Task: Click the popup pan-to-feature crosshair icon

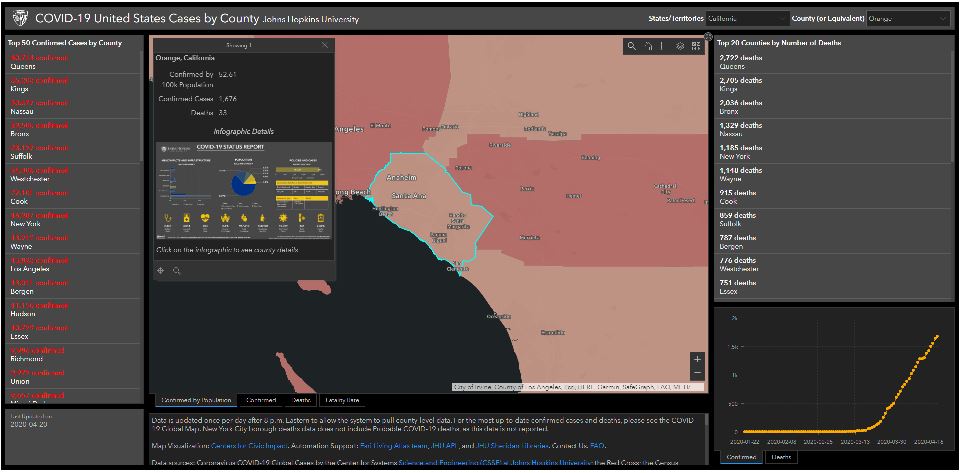Action: click(x=161, y=270)
